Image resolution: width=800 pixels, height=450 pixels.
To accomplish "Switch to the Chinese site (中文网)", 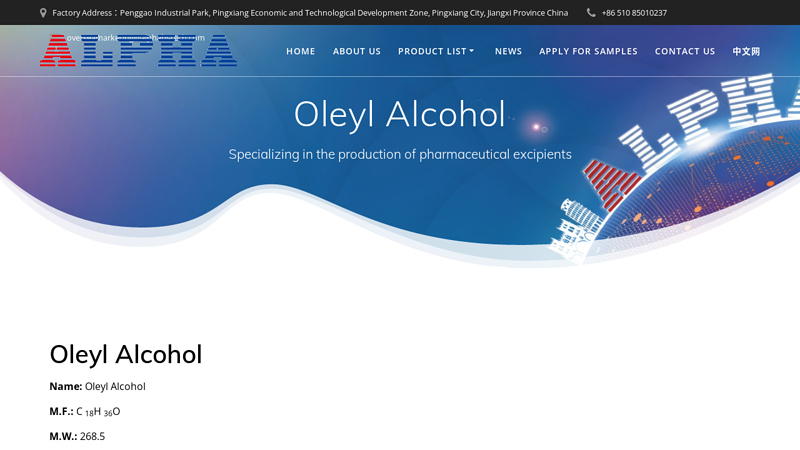I will point(746,52).
